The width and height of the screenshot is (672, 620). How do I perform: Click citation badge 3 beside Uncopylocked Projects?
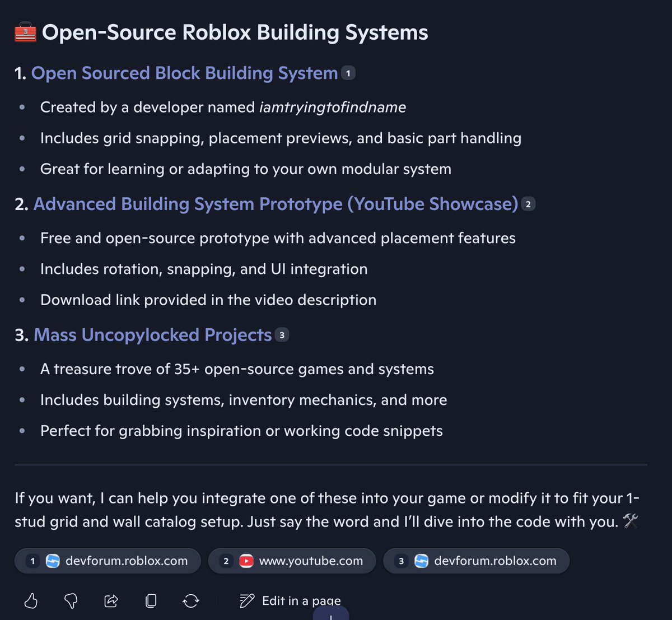[282, 335]
